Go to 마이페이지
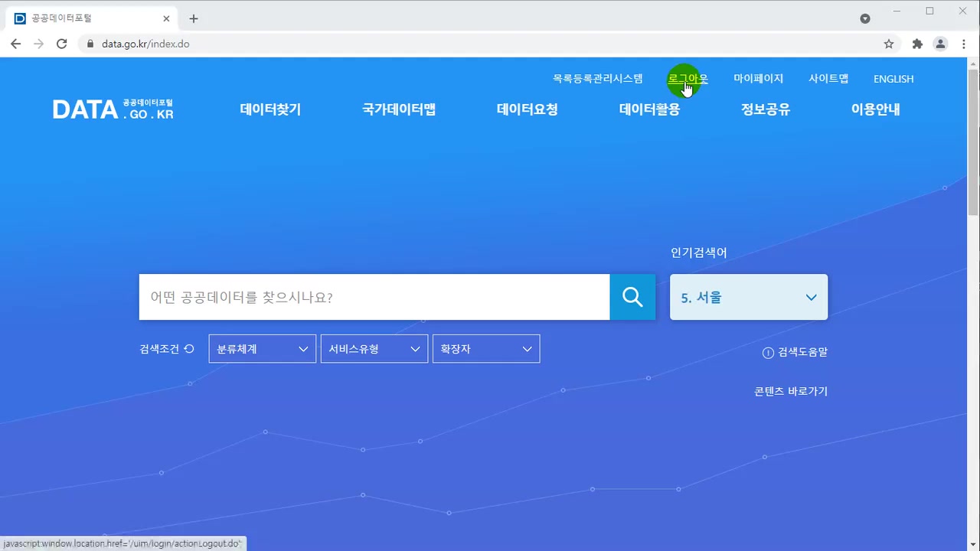This screenshot has width=980, height=551. click(x=758, y=79)
